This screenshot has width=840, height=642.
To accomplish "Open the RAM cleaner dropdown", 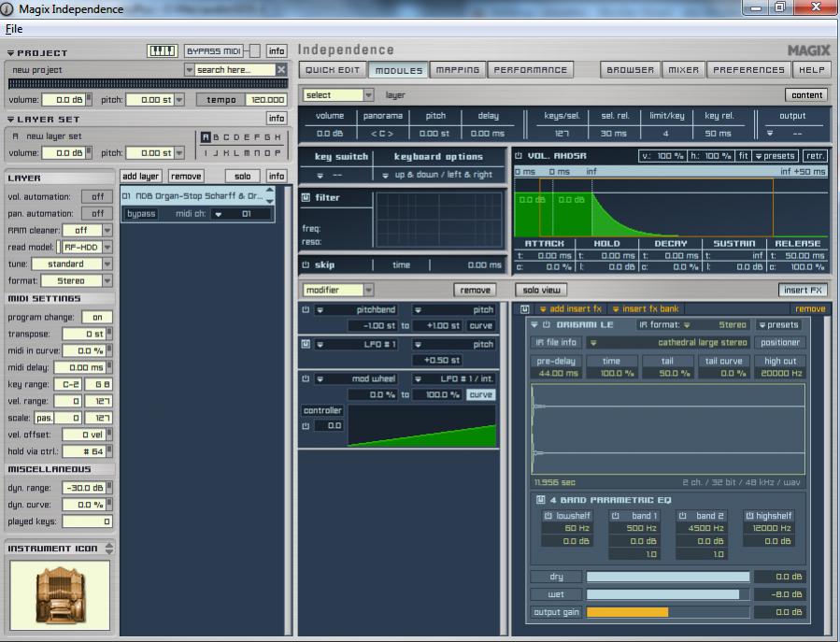I will pyautogui.click(x=87, y=231).
